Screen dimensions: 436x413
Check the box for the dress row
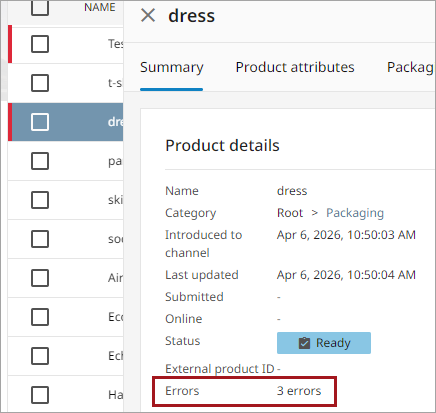(40, 122)
